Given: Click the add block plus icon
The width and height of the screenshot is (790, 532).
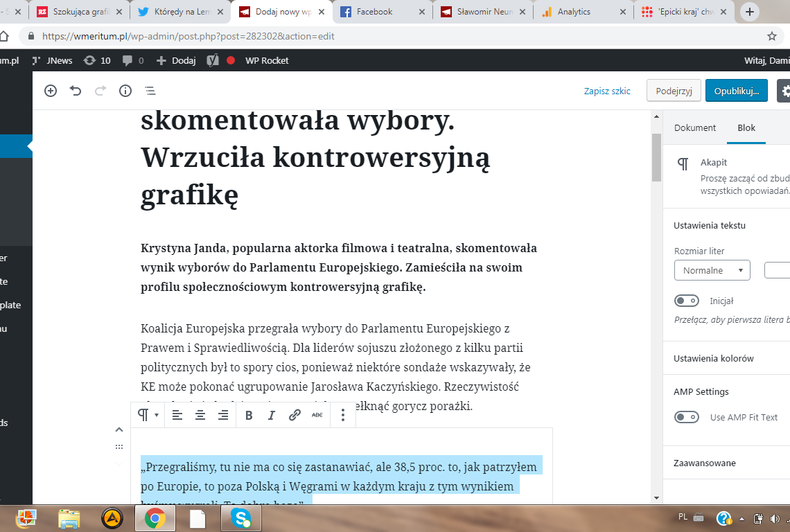Looking at the screenshot, I should click(51, 91).
